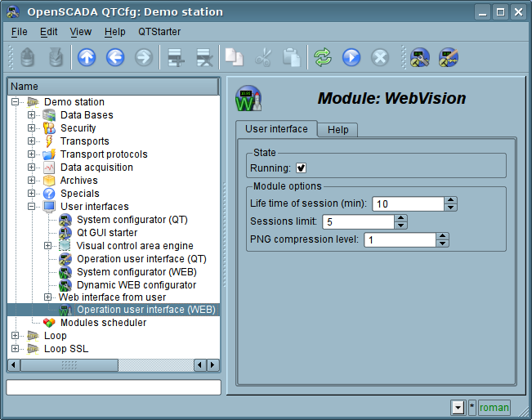
Task: Expand the Security node
Action: pyautogui.click(x=31, y=128)
